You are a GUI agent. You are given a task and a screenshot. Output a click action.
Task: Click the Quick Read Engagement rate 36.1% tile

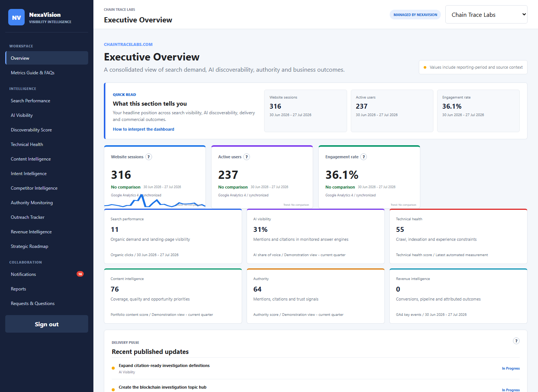coord(478,111)
